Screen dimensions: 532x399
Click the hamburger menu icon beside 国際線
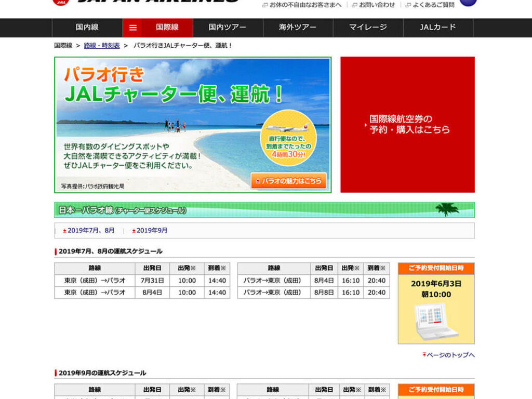(133, 28)
